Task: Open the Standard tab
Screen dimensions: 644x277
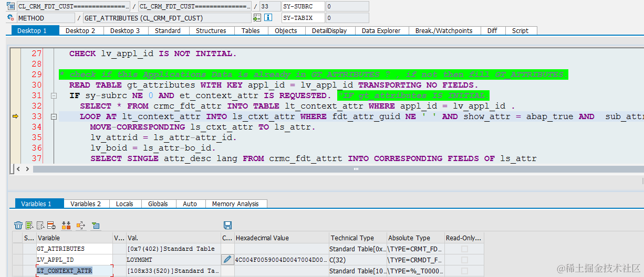Action: [168, 30]
